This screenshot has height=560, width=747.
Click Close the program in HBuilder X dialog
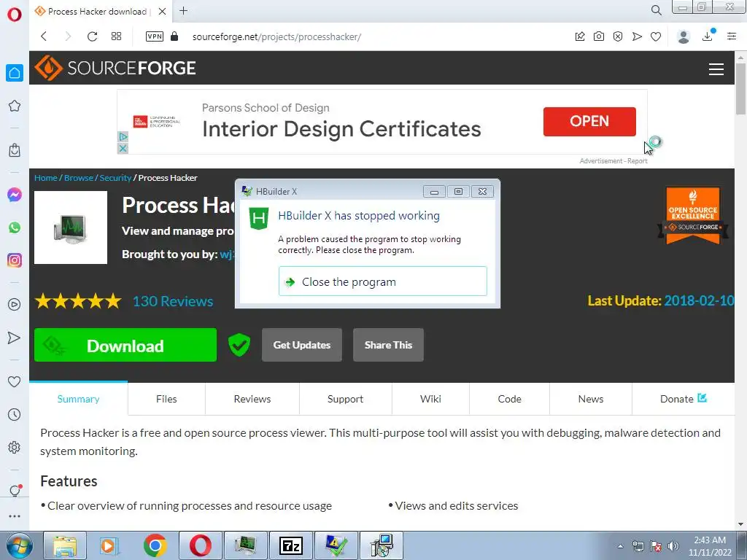[382, 281]
